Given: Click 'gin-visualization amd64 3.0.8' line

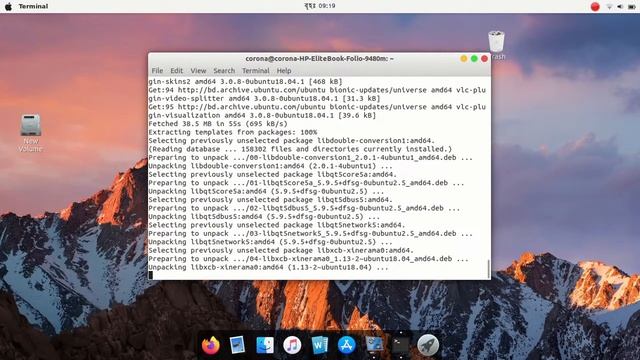Looking at the screenshot, I should [262, 116].
